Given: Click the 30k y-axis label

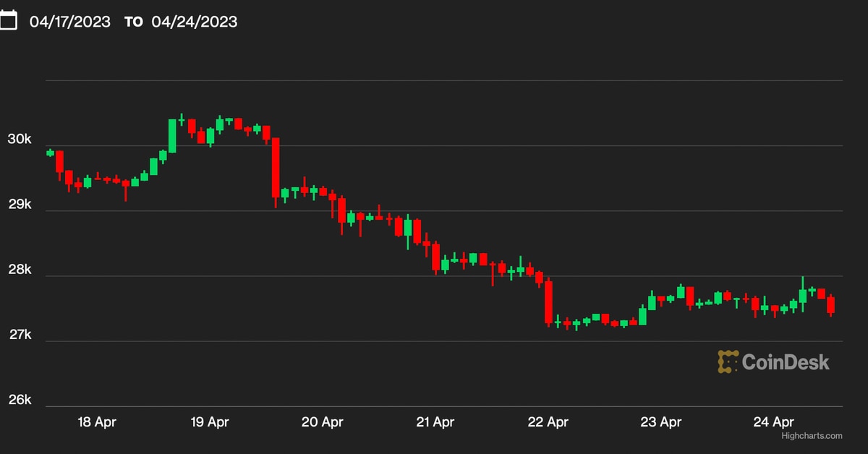Looking at the screenshot, I should pyautogui.click(x=20, y=140).
